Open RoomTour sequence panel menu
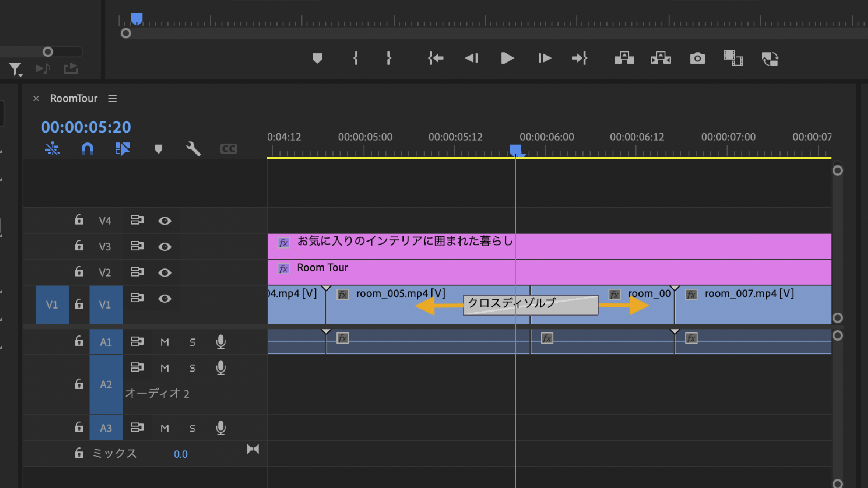 click(x=113, y=99)
